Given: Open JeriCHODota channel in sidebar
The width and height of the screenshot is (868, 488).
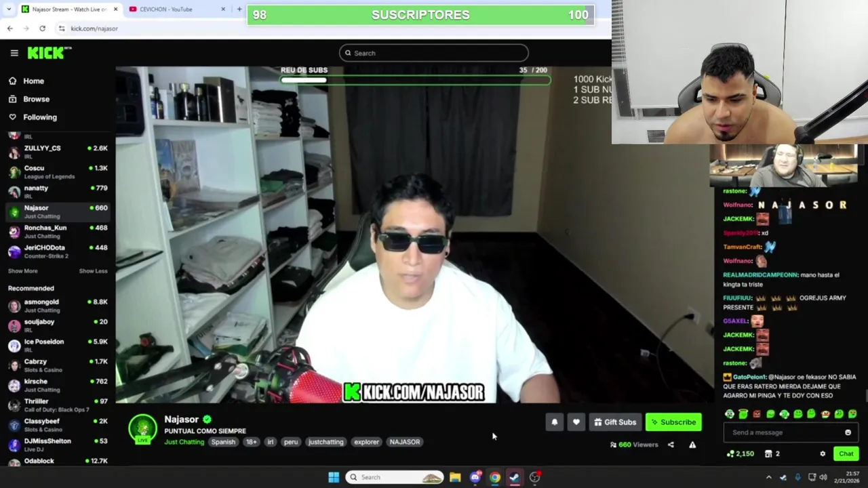Looking at the screenshot, I should [58, 251].
